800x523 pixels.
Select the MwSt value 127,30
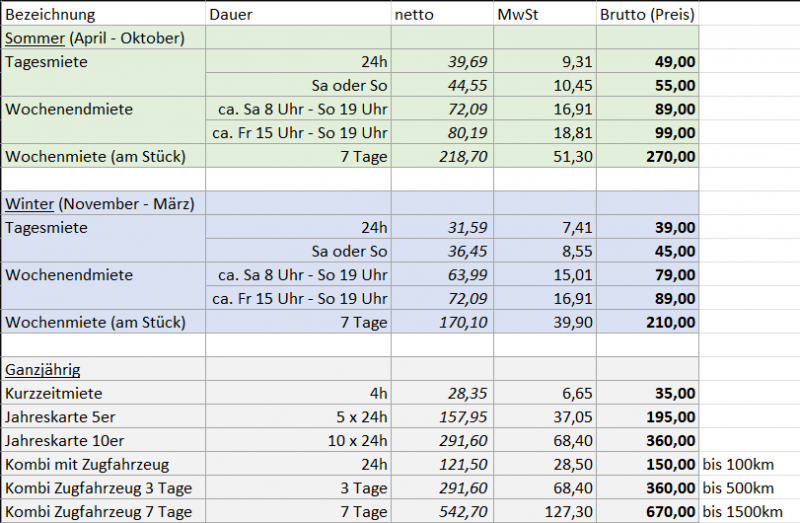coord(567,512)
